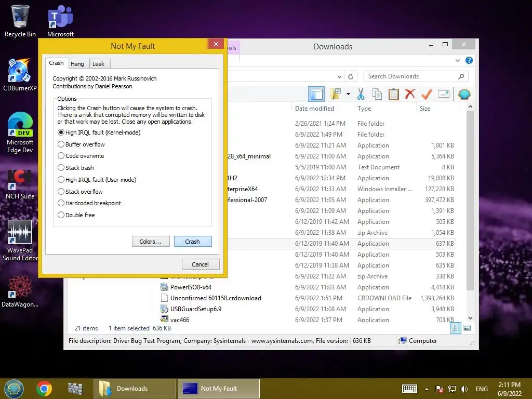Open the Crash tab
532x399 pixels.
[x=56, y=63]
